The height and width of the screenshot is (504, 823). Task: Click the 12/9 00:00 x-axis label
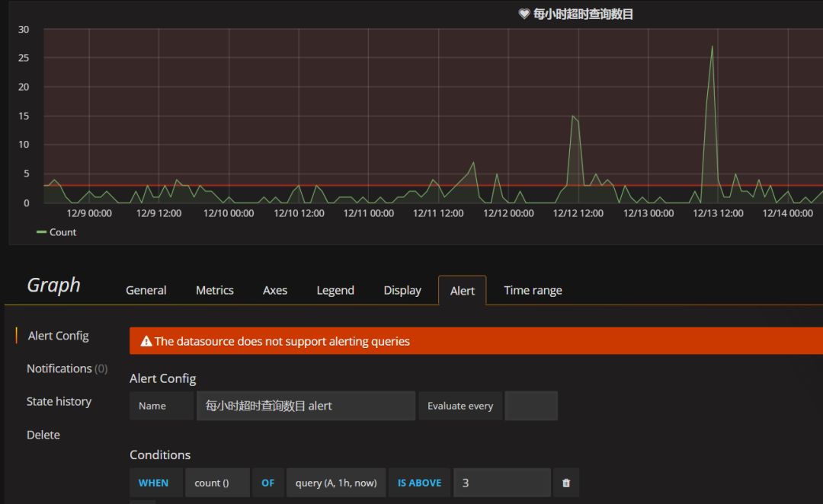[89, 213]
